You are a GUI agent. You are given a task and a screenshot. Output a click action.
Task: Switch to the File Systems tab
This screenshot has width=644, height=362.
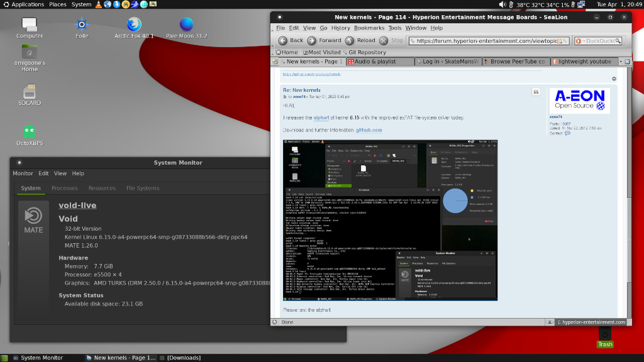pos(143,188)
